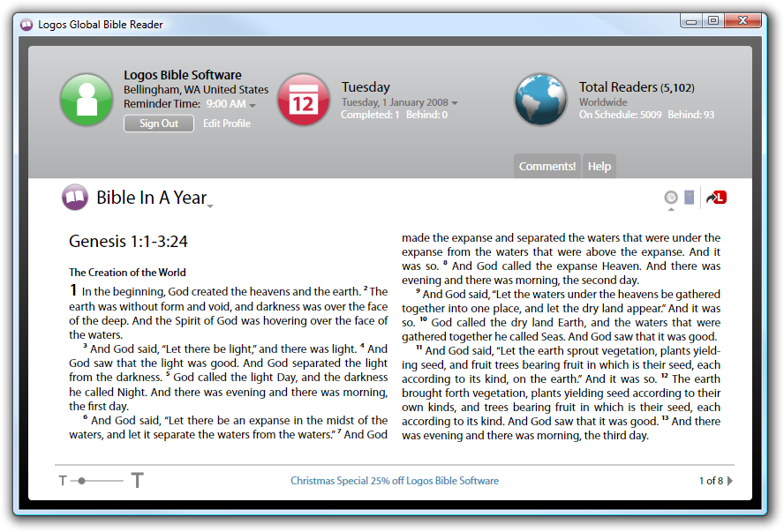
Task: Go to next page with the arrow
Action: [x=730, y=481]
